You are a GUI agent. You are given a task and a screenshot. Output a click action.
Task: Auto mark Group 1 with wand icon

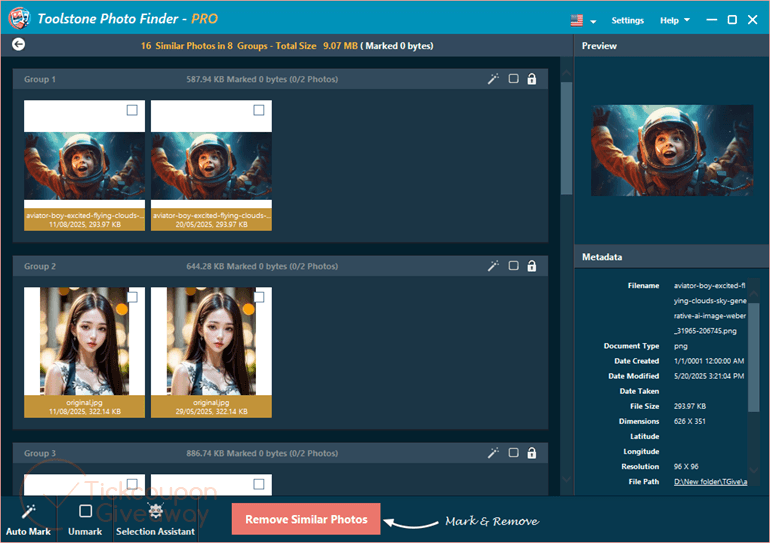pyautogui.click(x=493, y=79)
